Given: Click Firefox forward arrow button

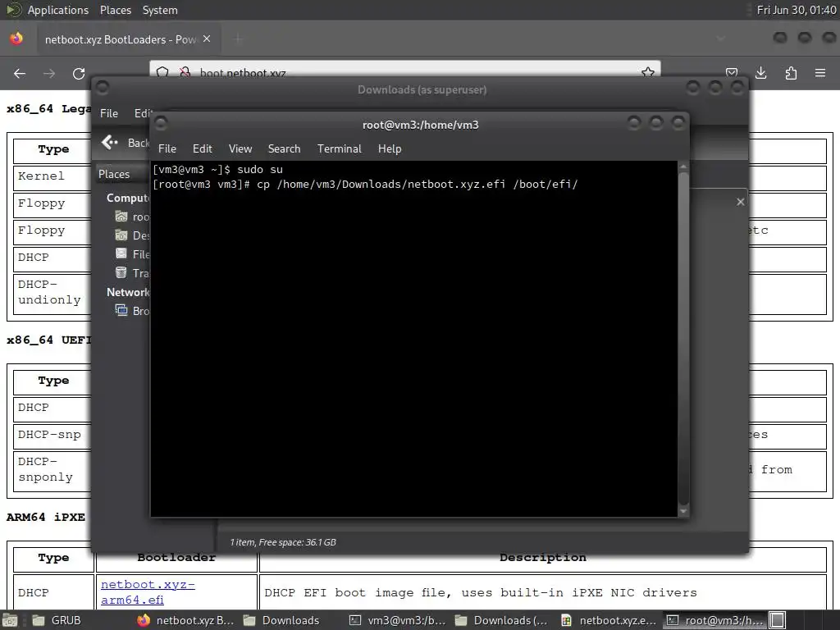Looking at the screenshot, I should [48, 73].
